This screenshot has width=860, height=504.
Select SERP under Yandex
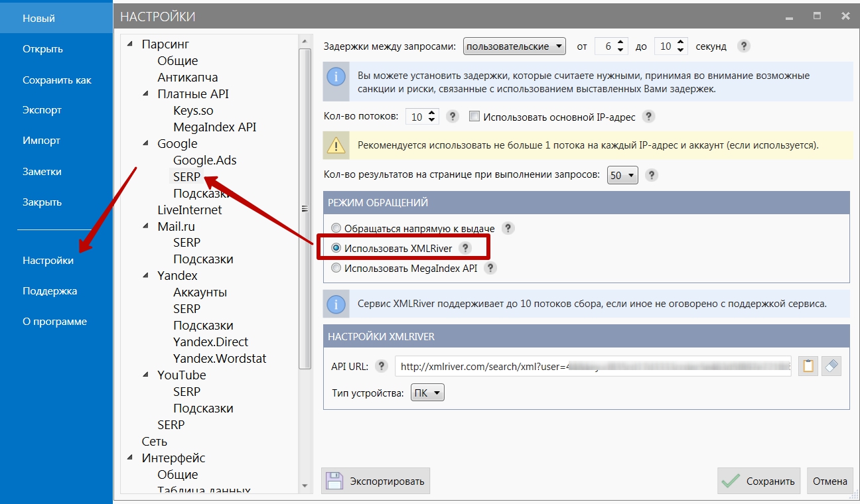click(x=186, y=309)
